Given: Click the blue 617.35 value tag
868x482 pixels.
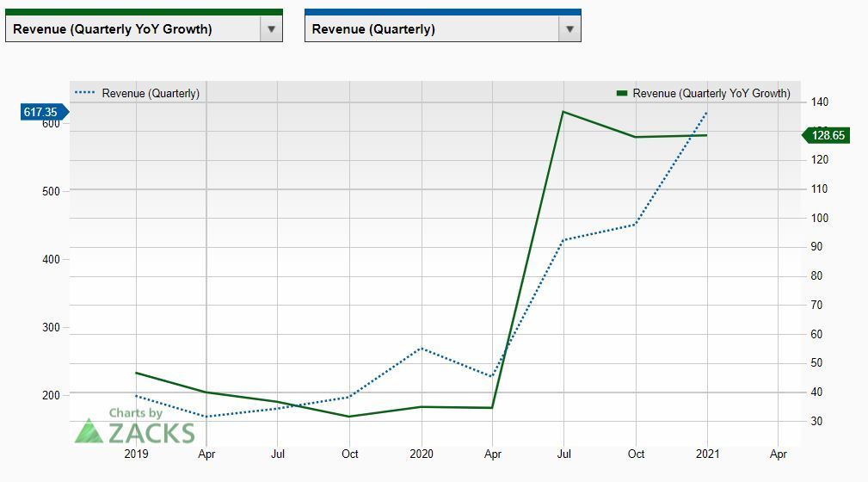Looking at the screenshot, I should 41,112.
